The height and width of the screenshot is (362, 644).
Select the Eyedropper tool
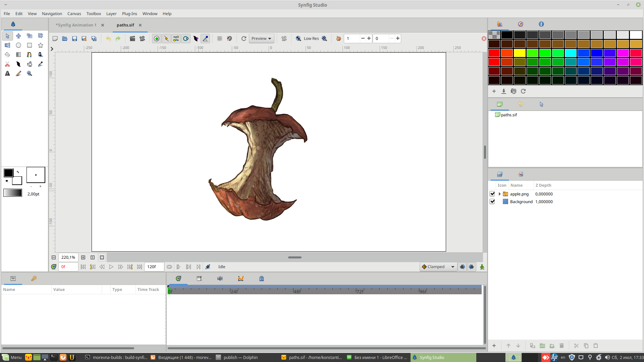[41, 64]
